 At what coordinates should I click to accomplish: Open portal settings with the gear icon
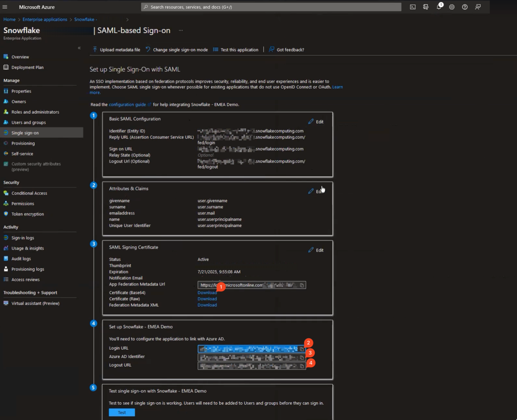(452, 7)
